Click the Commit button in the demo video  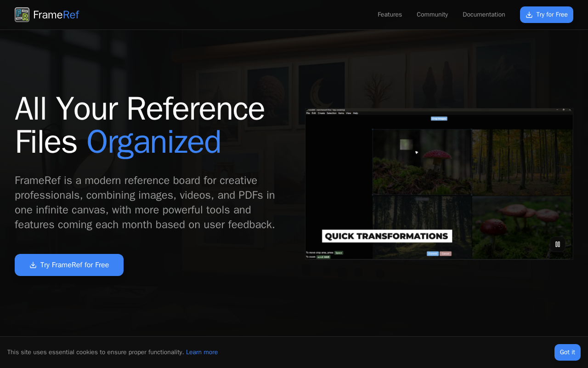pyautogui.click(x=433, y=253)
